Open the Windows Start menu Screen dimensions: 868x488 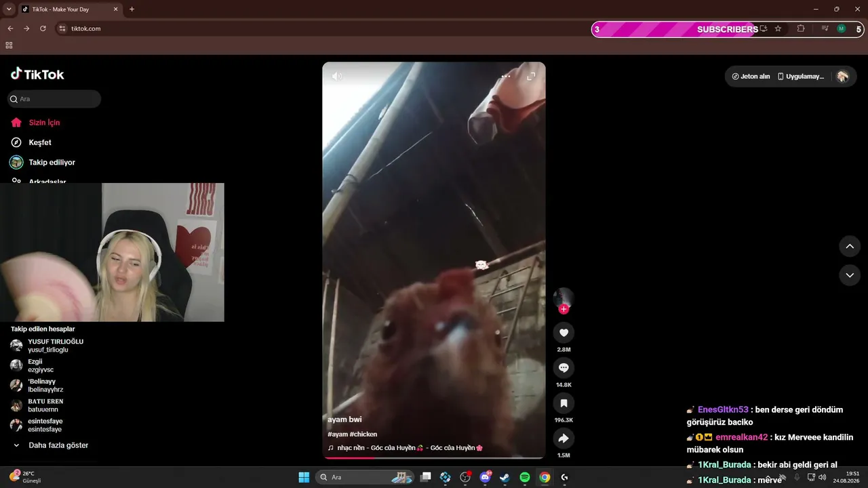coord(304,477)
